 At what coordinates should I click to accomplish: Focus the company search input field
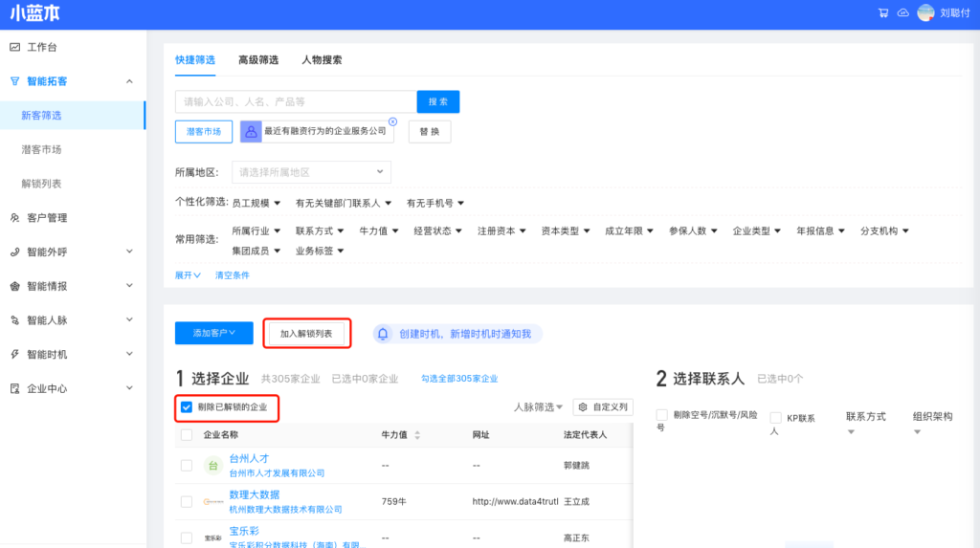click(296, 101)
